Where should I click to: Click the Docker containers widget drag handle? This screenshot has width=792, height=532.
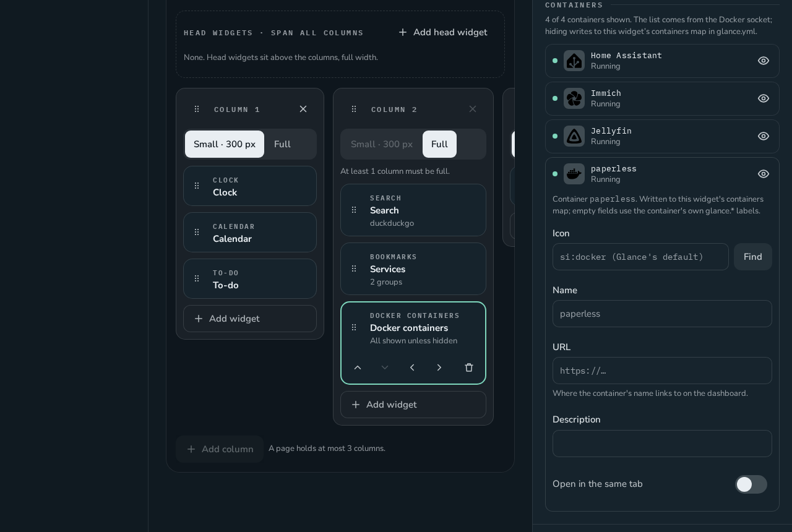354,327
